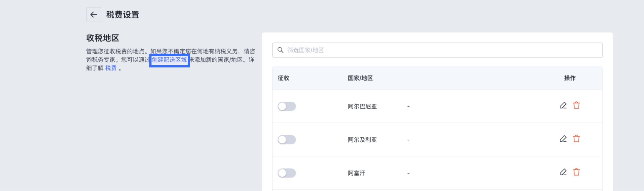The image size is (644, 191).
Task: Select the 阿尔巴尼亚 country name
Action: coord(362,107)
